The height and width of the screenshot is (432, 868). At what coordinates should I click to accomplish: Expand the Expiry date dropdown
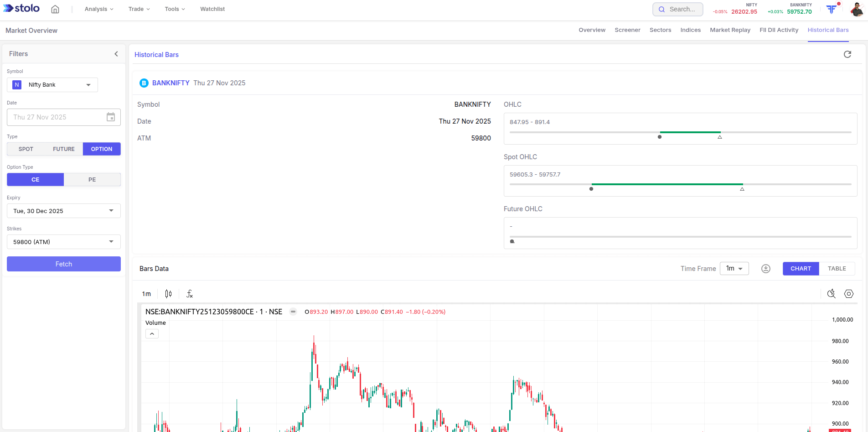64,211
